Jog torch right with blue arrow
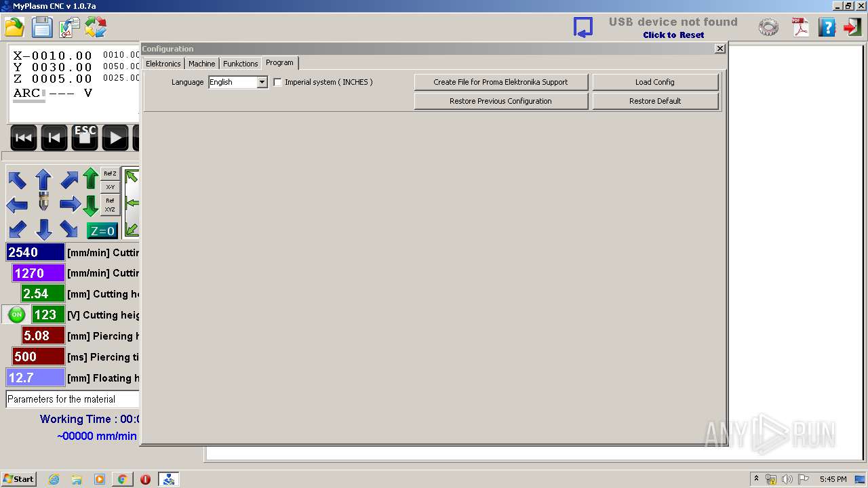This screenshot has width=868, height=488. point(70,204)
